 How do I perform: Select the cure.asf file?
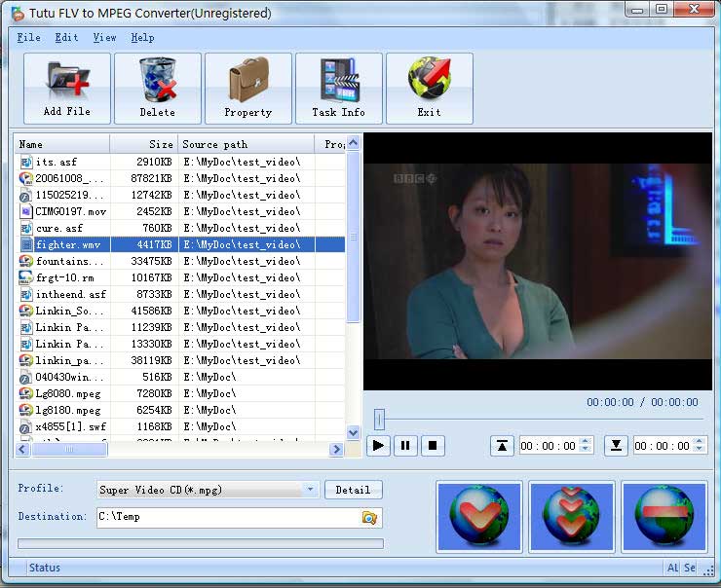(59, 229)
